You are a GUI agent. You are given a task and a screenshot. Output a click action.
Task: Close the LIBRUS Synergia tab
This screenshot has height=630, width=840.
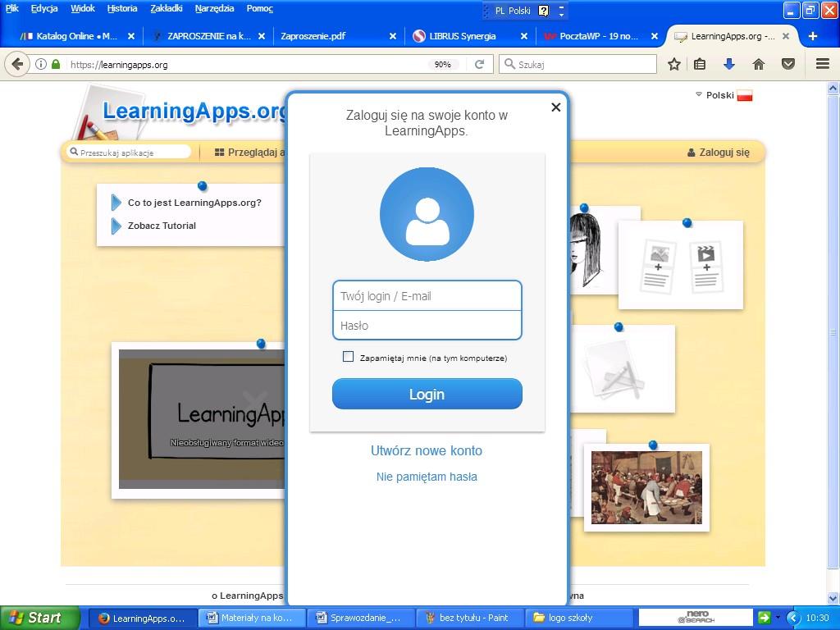[524, 36]
